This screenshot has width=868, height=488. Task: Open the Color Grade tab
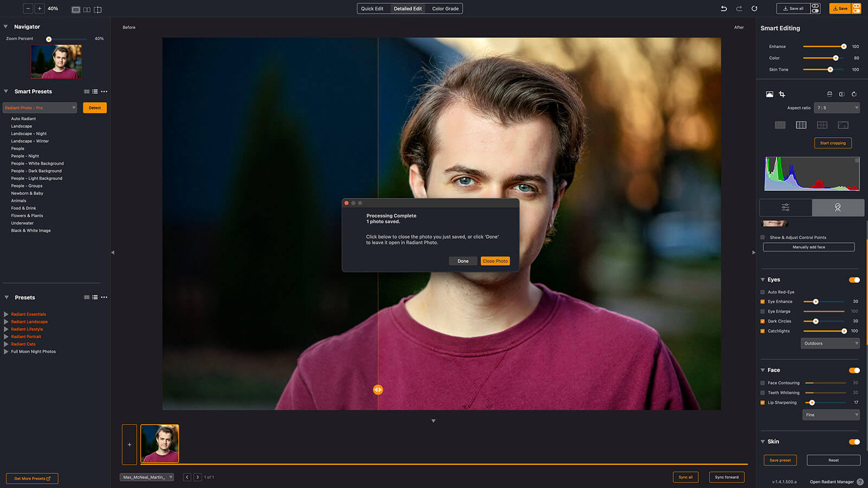445,9
